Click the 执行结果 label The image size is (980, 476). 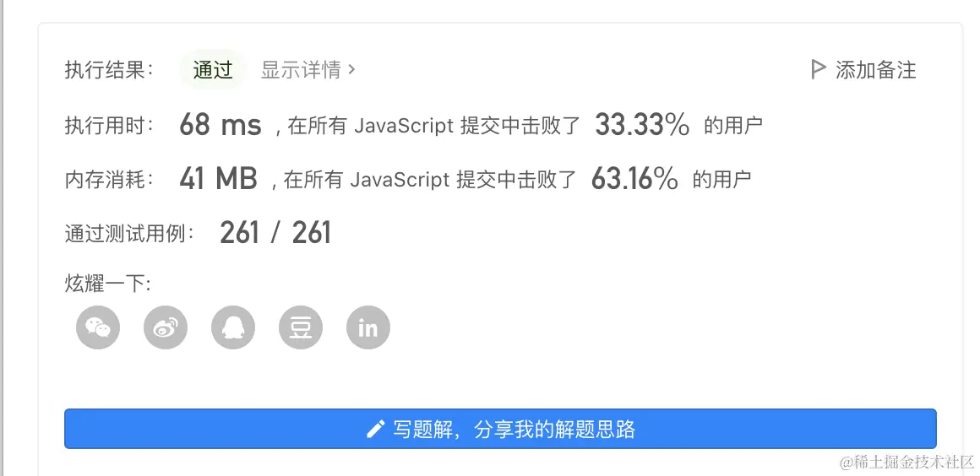[x=109, y=70]
